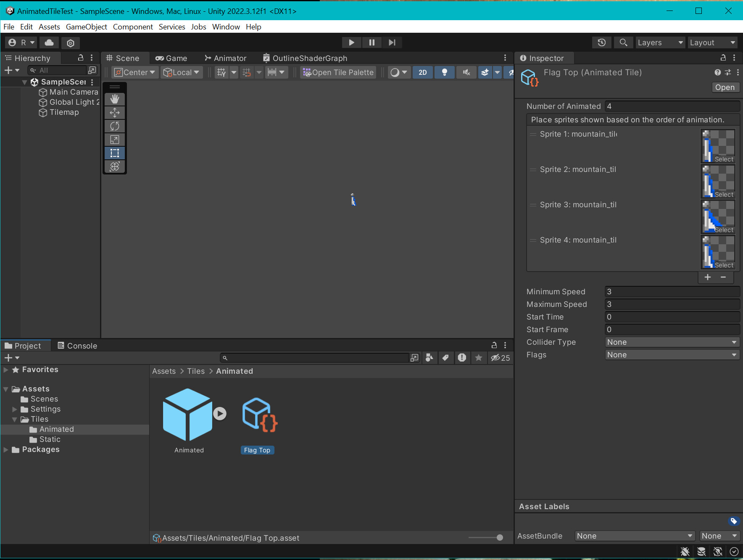This screenshot has width=743, height=560.
Task: Click the Open button in the Inspector
Action: (725, 87)
